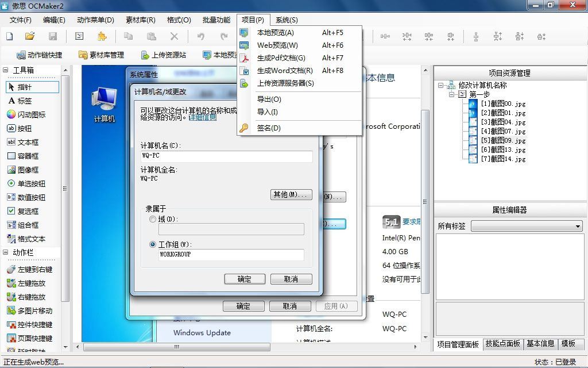This screenshot has width=588, height=368.
Task: Click the new document toolbar icon
Action: click(x=10, y=36)
